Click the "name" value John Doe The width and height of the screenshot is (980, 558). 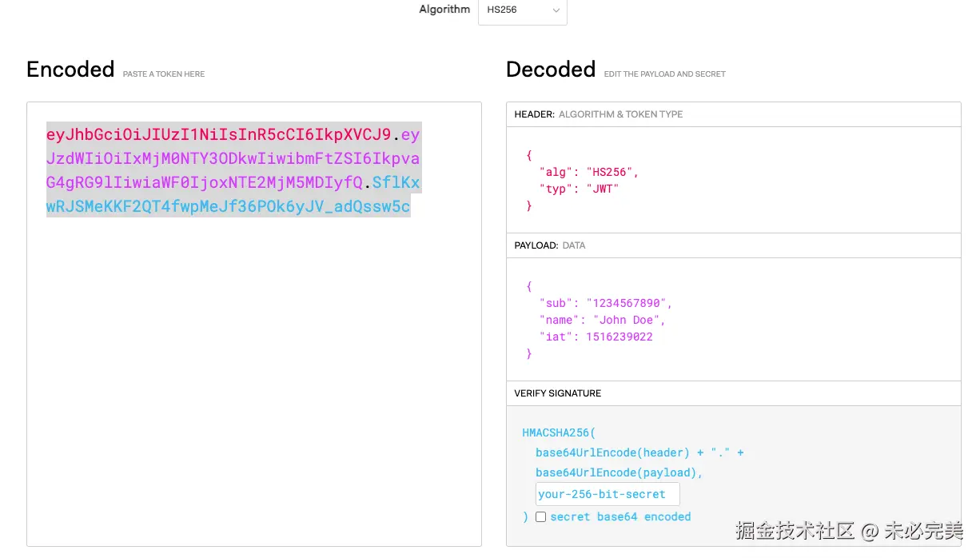click(x=627, y=320)
